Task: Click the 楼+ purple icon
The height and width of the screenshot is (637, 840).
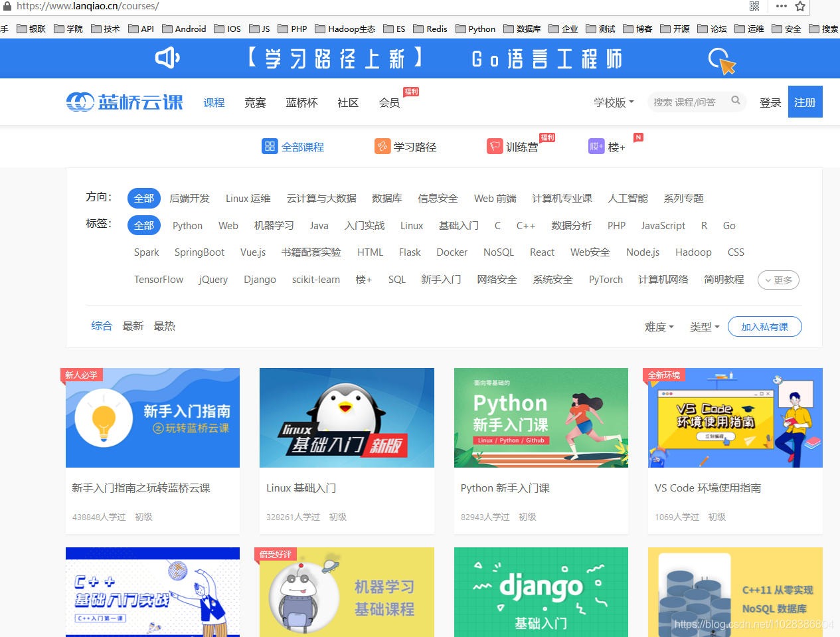Action: tap(596, 146)
